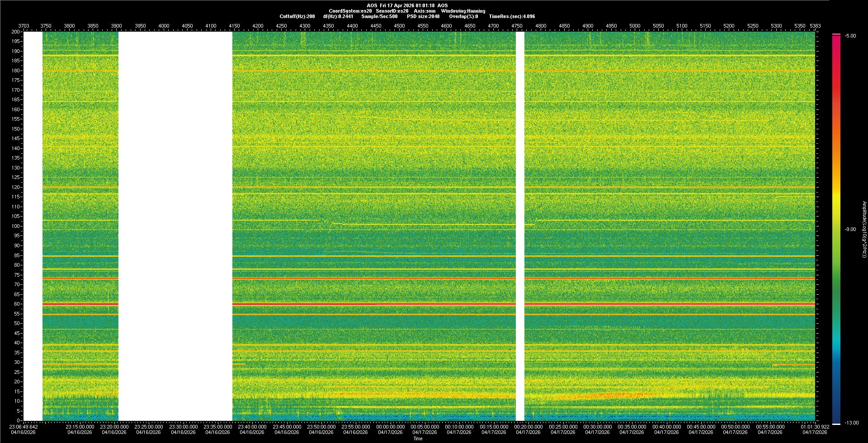This screenshot has width=868, height=443.
Task: Click the 00:00:00.000 midnight time label
Action: [x=391, y=427]
